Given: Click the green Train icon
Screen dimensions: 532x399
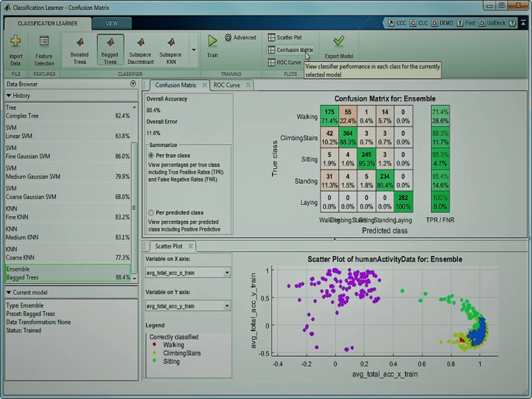Looking at the screenshot, I should click(212, 43).
